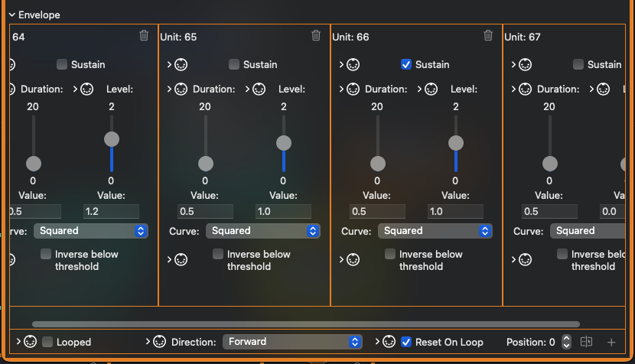Uncheck Reset On Loop
Image resolution: width=635 pixels, height=364 pixels.
coord(406,342)
